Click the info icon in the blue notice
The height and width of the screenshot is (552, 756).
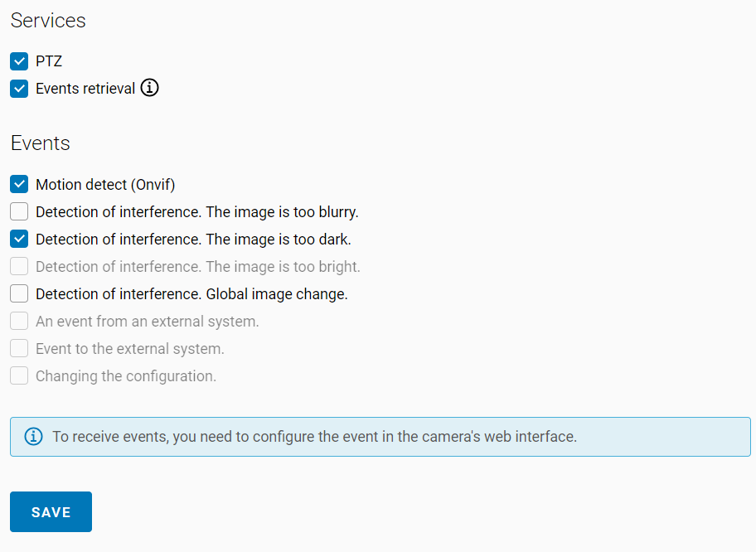(x=33, y=437)
